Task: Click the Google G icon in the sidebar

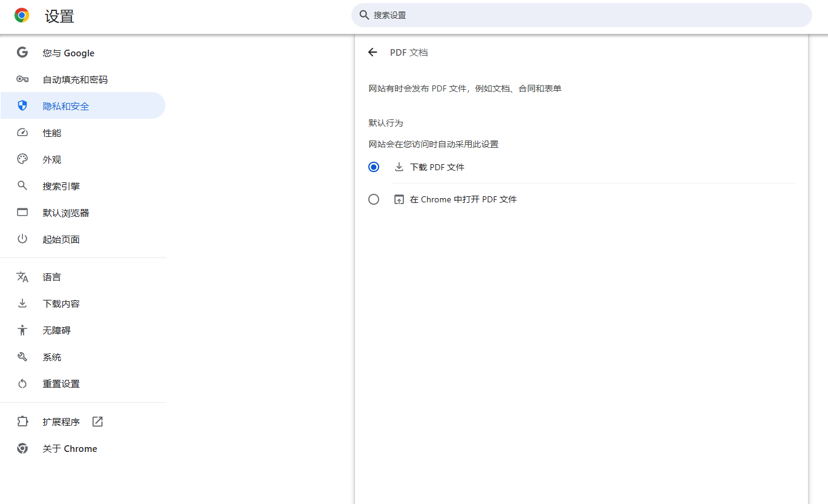Action: tap(22, 53)
